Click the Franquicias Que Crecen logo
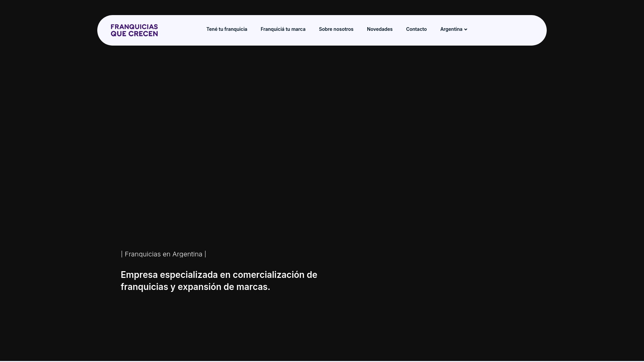The width and height of the screenshot is (644, 362). click(x=134, y=30)
